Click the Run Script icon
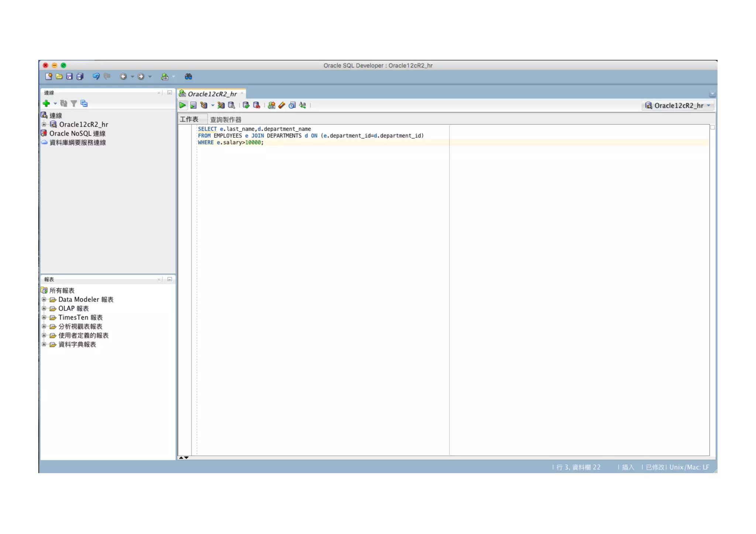The width and height of the screenshot is (756, 534). (193, 106)
